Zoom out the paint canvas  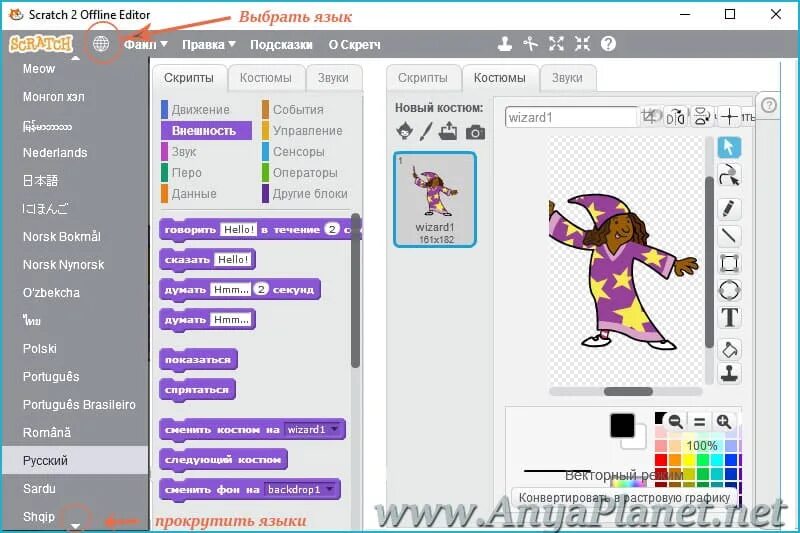click(676, 422)
